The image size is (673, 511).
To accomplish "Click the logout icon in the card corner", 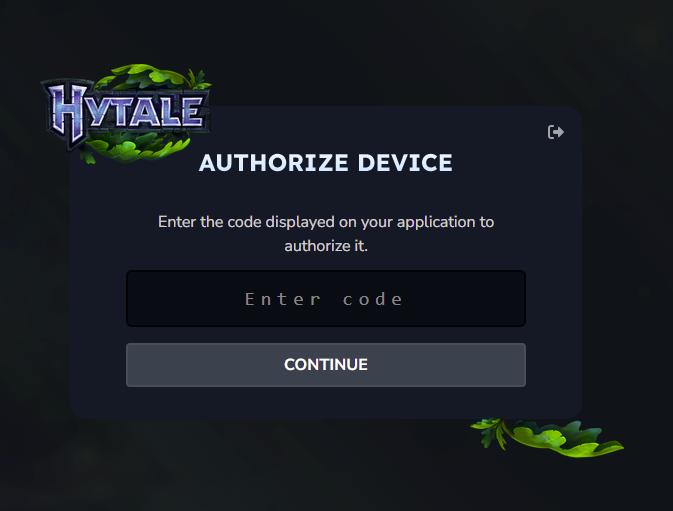I will [x=555, y=132].
